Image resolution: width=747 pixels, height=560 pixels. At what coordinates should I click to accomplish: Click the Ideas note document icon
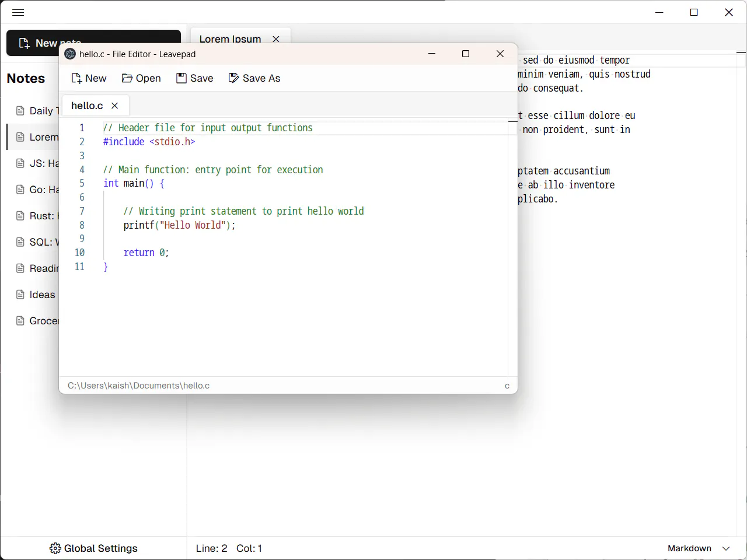pyautogui.click(x=20, y=295)
